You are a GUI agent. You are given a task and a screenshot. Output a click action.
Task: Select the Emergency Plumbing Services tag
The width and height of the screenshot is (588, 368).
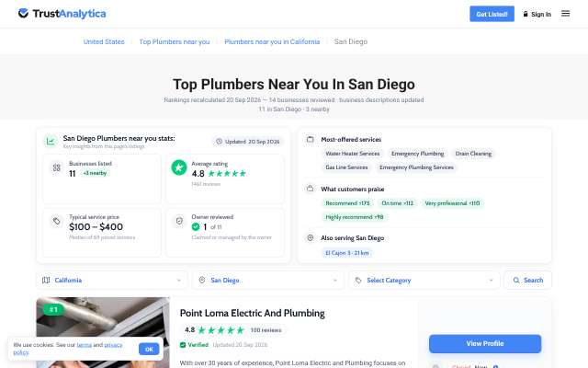click(416, 167)
